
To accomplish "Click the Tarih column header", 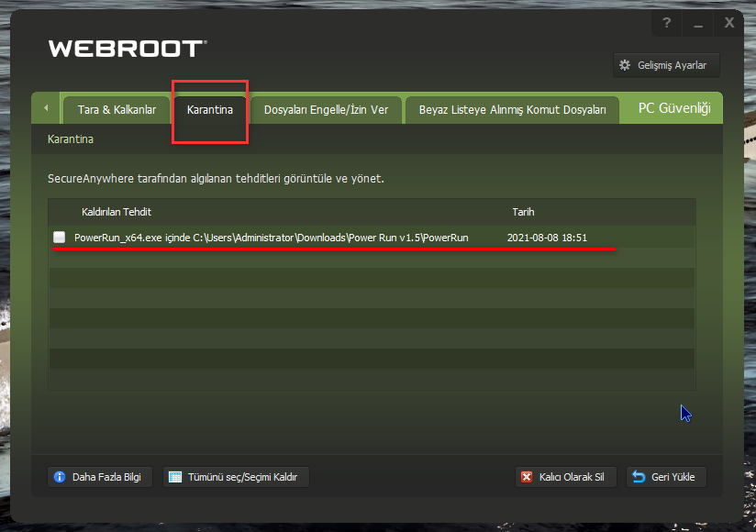I will pos(523,212).
